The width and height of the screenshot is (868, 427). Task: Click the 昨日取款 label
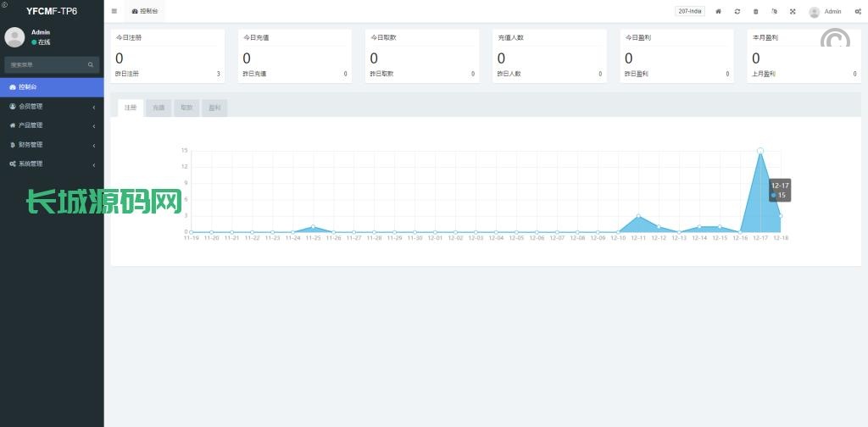pyautogui.click(x=381, y=74)
